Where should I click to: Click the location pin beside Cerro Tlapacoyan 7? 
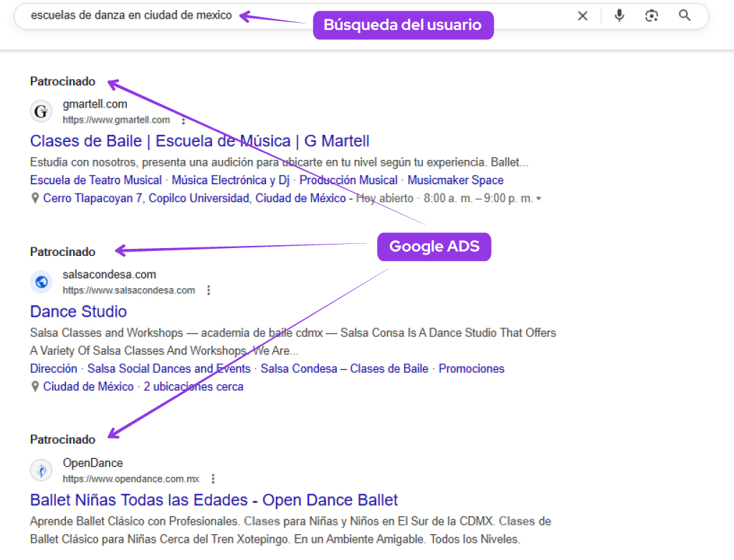[x=35, y=198]
